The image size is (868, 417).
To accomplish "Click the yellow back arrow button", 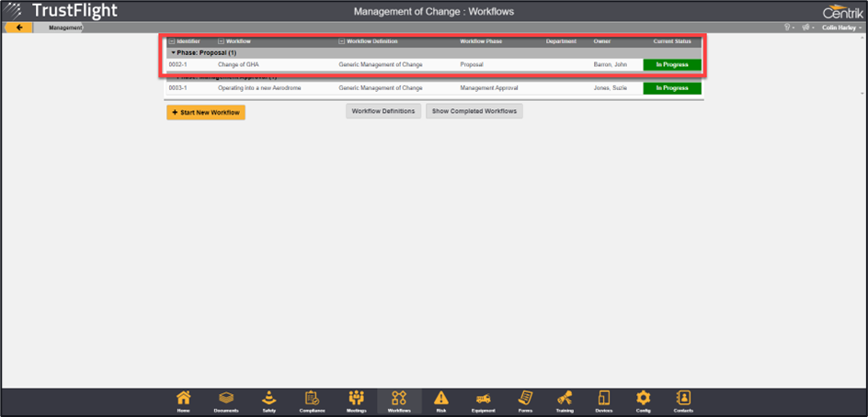I will point(17,28).
